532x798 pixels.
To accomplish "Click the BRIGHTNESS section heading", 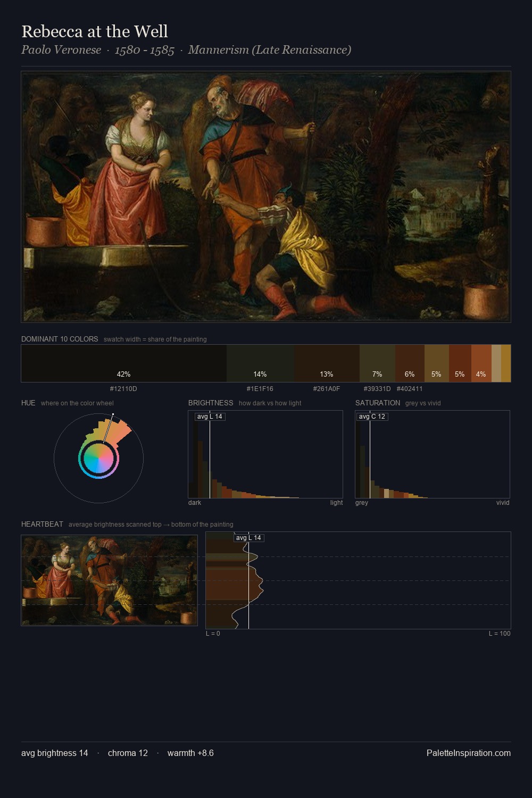I will pos(211,403).
